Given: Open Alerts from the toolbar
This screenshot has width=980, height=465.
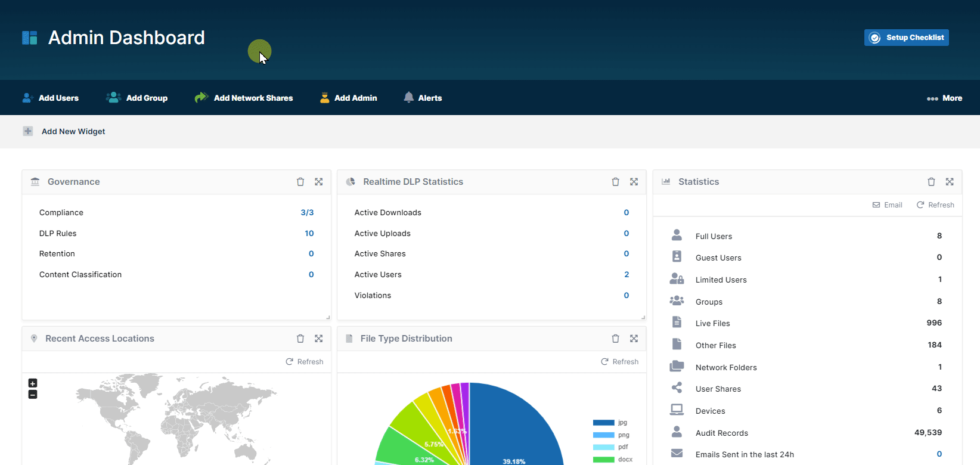Looking at the screenshot, I should [x=423, y=98].
